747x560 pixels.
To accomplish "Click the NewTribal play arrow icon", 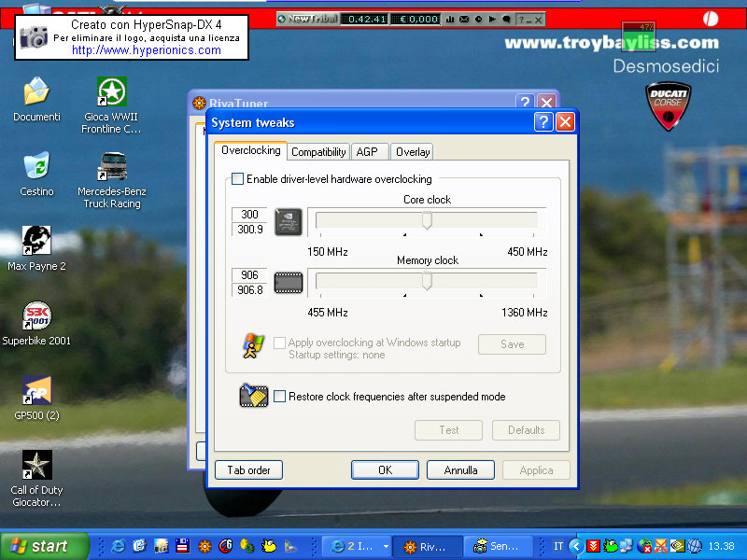I will [493, 19].
